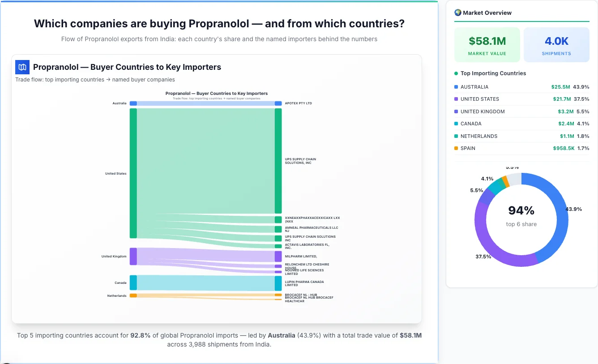Click the $958.5K value for Spain
The width and height of the screenshot is (598, 364).
[x=564, y=148]
